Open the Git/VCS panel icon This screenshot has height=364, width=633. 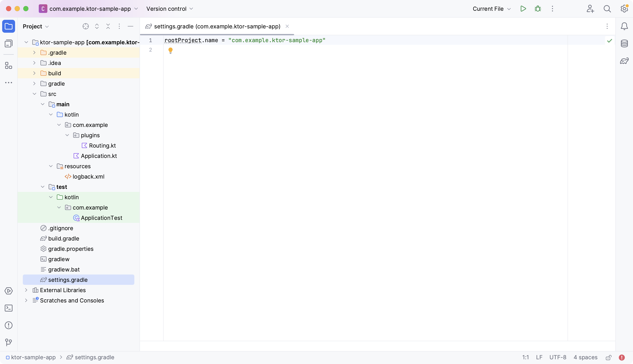point(9,342)
